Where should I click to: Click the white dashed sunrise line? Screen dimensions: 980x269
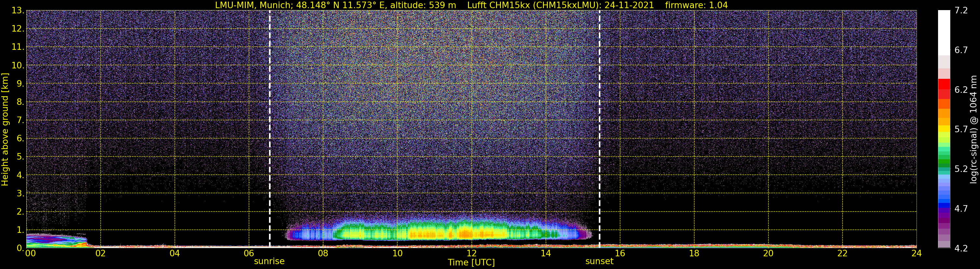tap(270, 129)
